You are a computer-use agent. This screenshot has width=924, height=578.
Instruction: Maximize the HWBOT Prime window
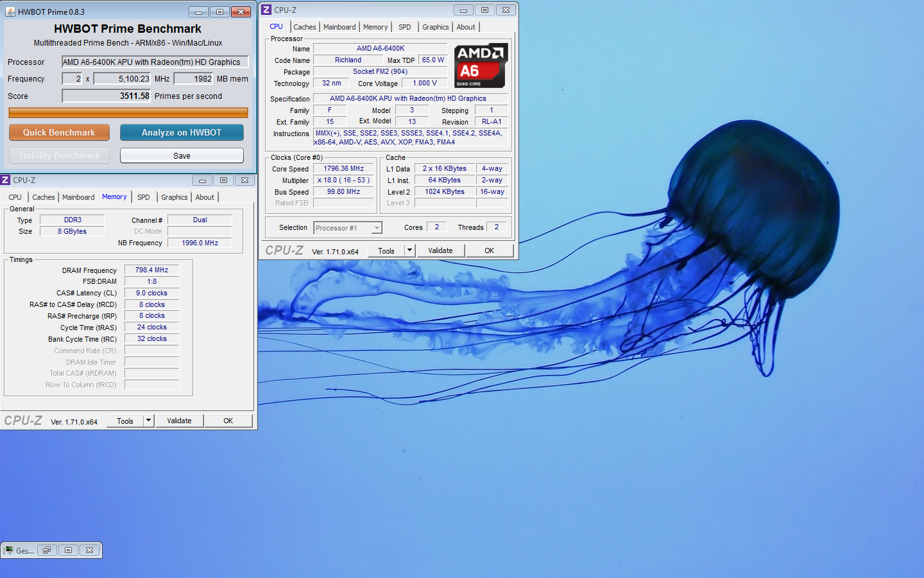pos(219,12)
